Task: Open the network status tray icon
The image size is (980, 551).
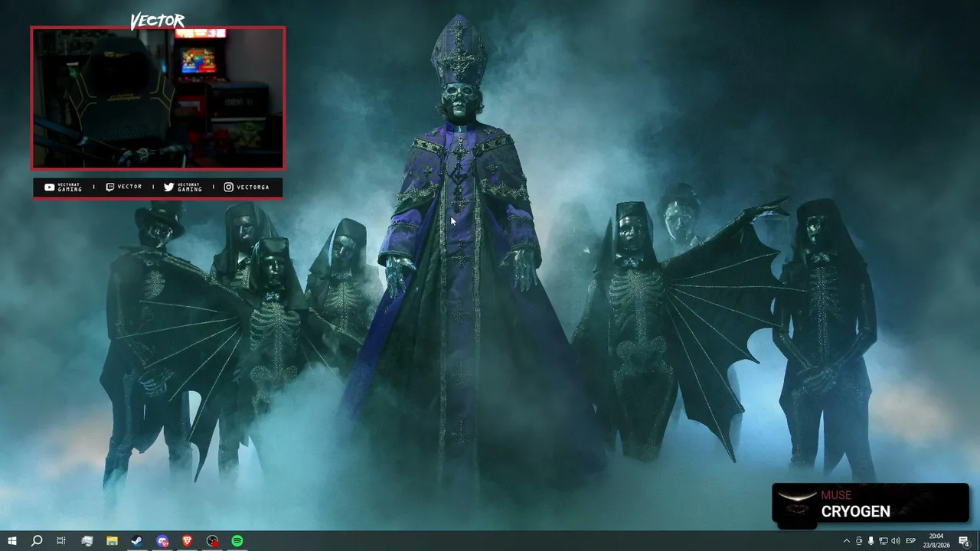Action: coord(884,541)
